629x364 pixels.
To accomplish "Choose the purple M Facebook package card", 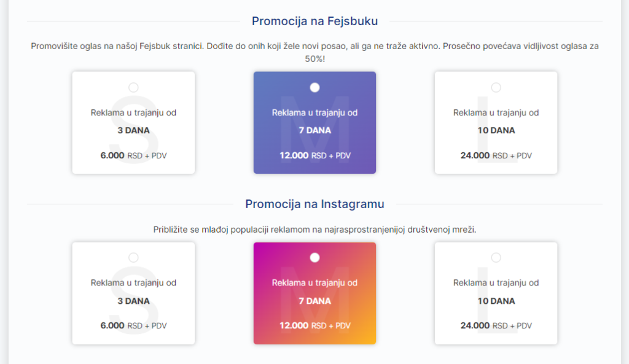I will pos(314,123).
